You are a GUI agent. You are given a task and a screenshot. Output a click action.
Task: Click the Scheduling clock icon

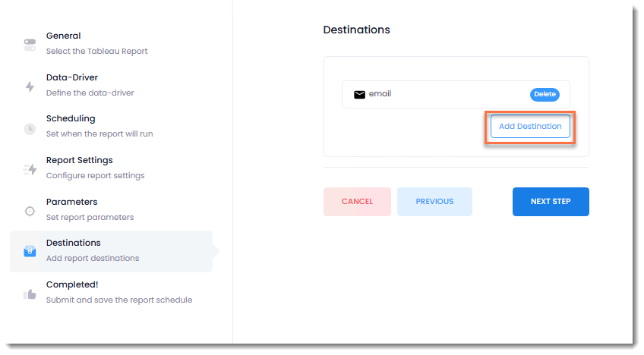click(30, 128)
